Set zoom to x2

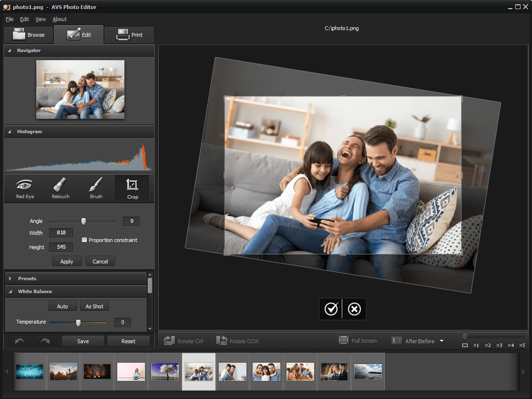pos(488,346)
